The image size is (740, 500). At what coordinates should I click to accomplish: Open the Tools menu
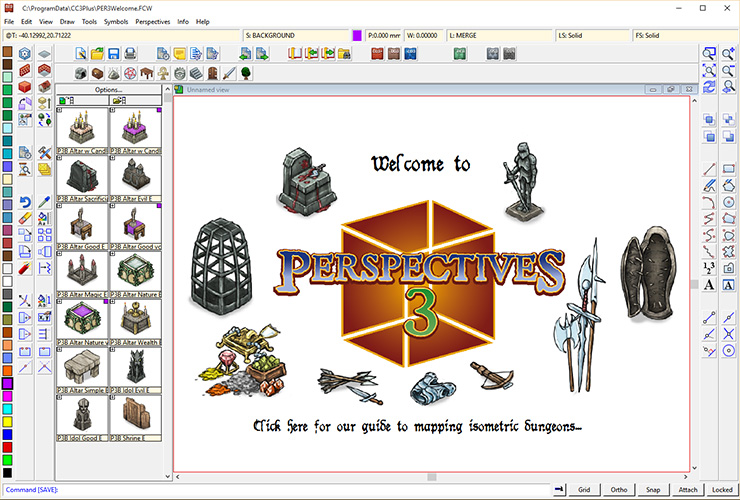(x=89, y=22)
